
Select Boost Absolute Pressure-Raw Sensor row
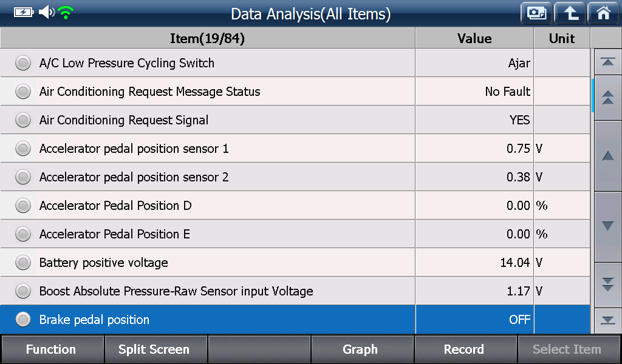click(x=295, y=291)
